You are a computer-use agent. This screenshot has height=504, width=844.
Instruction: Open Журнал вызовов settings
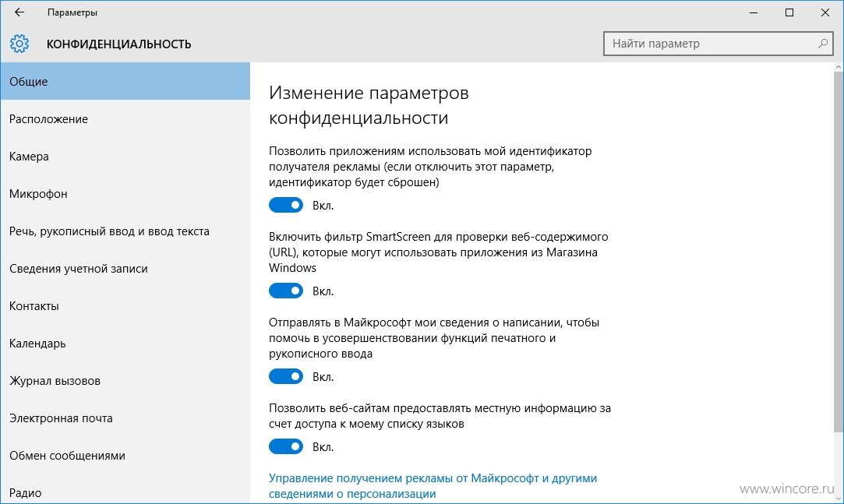point(125,381)
